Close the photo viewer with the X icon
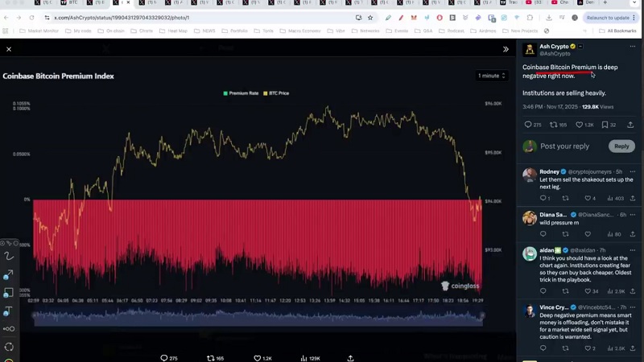Viewport: 644px width, 362px height. click(x=9, y=49)
